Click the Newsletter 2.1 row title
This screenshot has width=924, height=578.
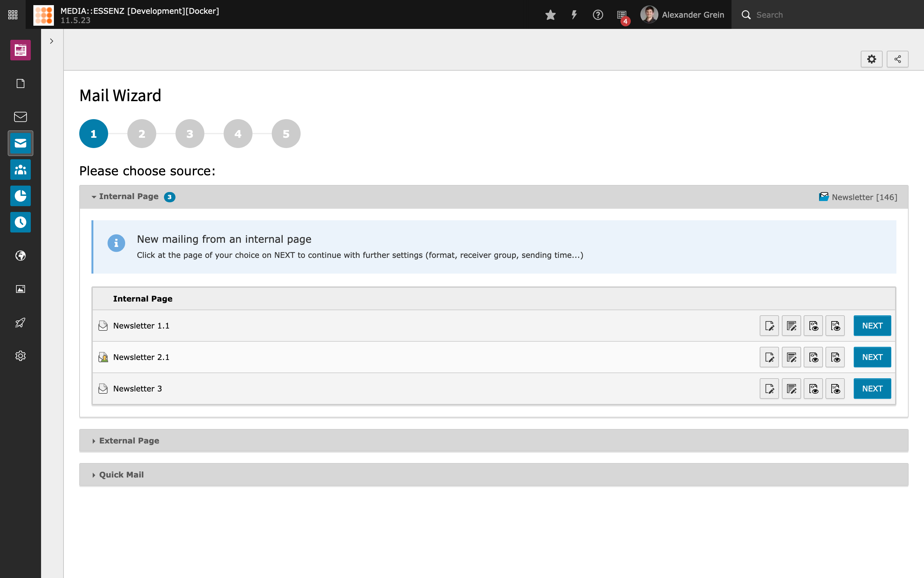(x=141, y=357)
